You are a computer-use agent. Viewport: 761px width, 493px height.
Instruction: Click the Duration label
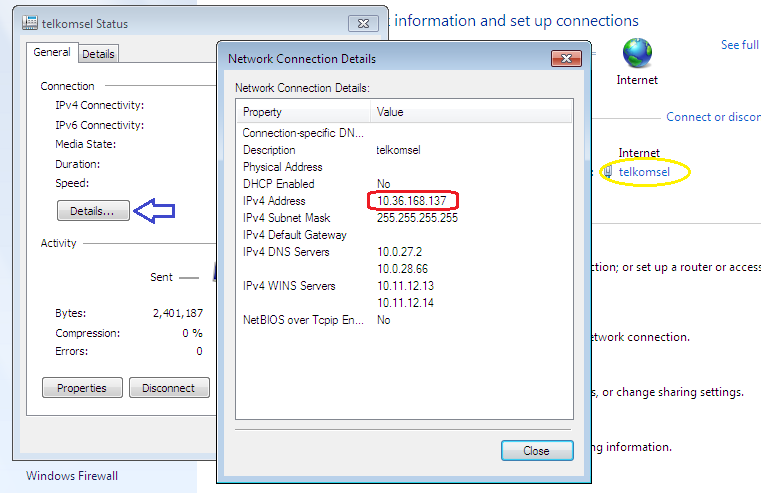78,164
